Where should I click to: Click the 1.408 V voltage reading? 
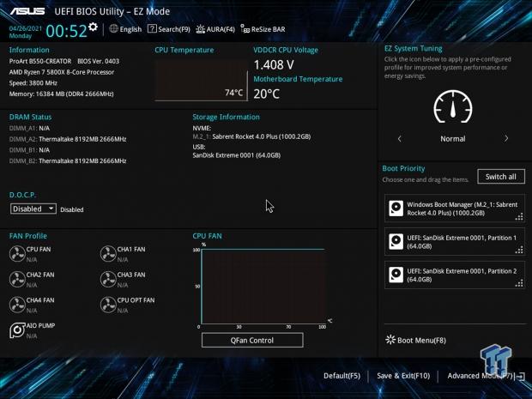click(274, 64)
